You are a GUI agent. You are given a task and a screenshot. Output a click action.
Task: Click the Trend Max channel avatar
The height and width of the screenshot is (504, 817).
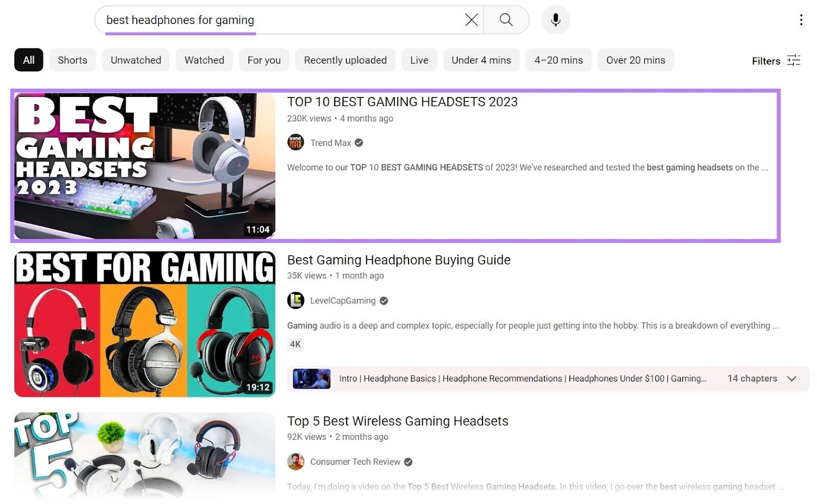point(295,142)
